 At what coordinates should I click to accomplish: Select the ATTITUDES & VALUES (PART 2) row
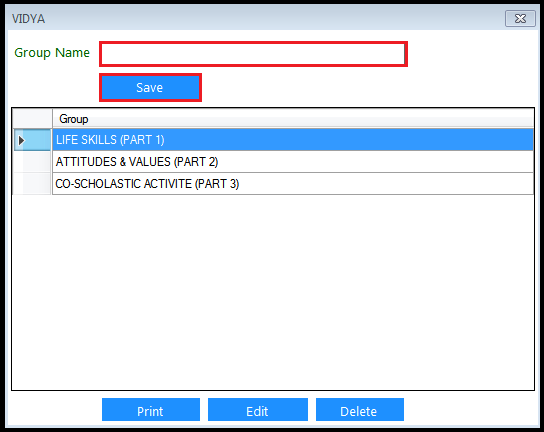(293, 162)
